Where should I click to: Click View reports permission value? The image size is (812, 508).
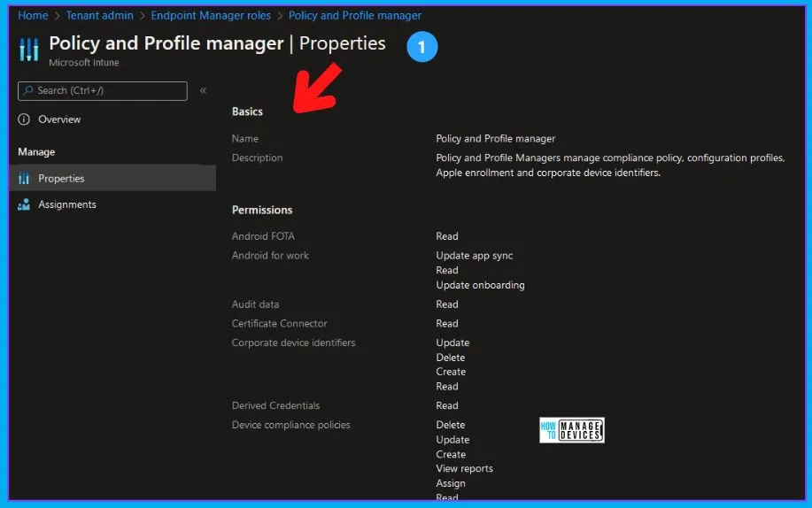(x=465, y=469)
